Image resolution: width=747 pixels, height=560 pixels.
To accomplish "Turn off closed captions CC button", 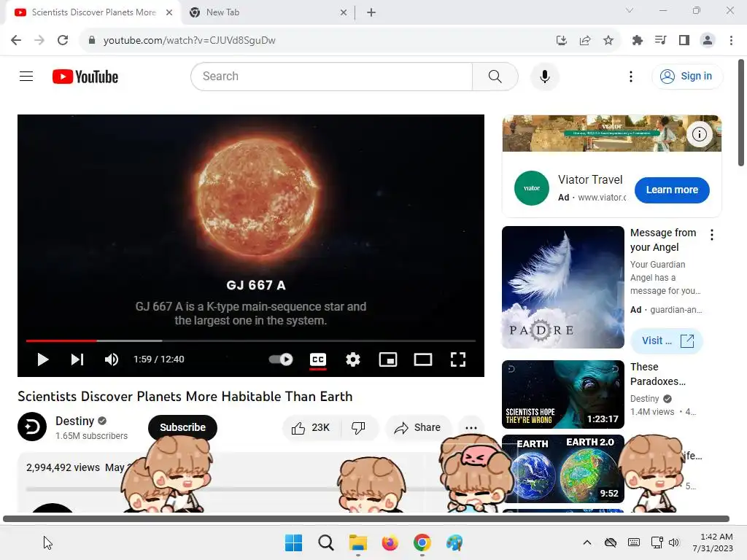I will pos(318,359).
